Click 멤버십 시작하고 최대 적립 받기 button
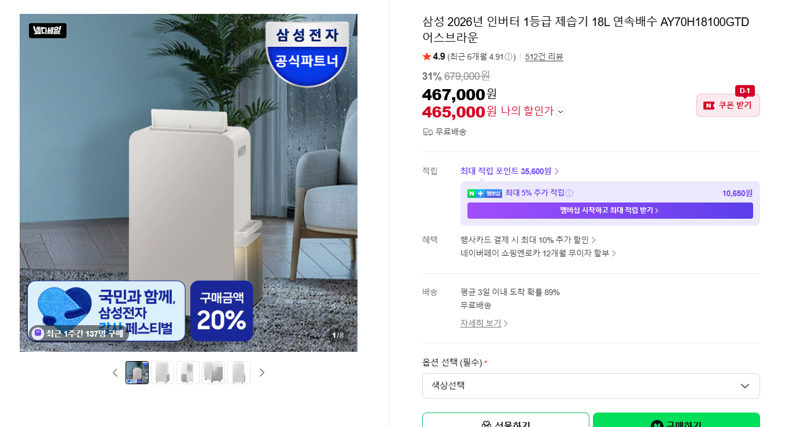 (610, 211)
